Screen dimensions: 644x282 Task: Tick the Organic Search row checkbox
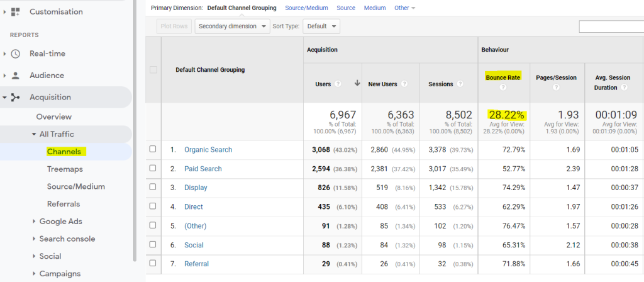pyautogui.click(x=153, y=150)
